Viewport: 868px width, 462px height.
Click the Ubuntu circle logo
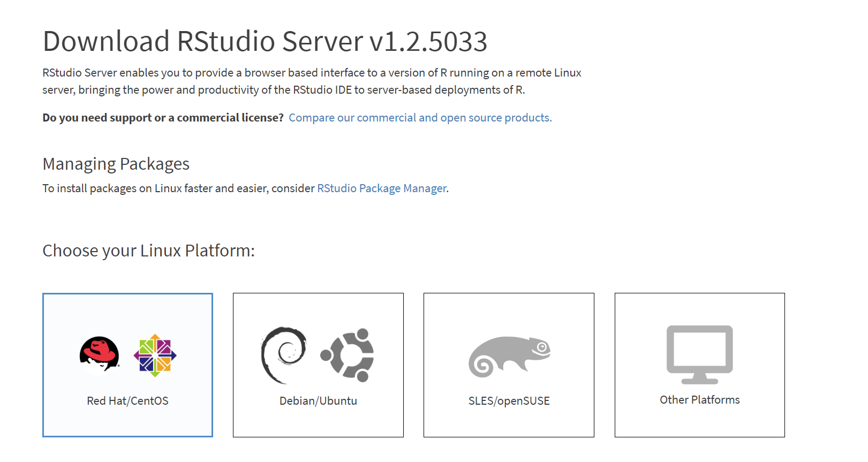[x=348, y=355]
